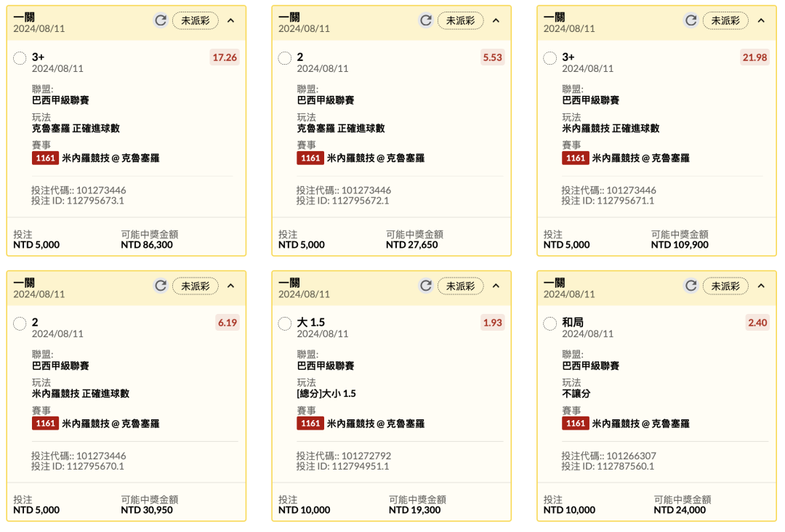Click bet ID 112794951.1 text
785x532 pixels.
point(342,466)
